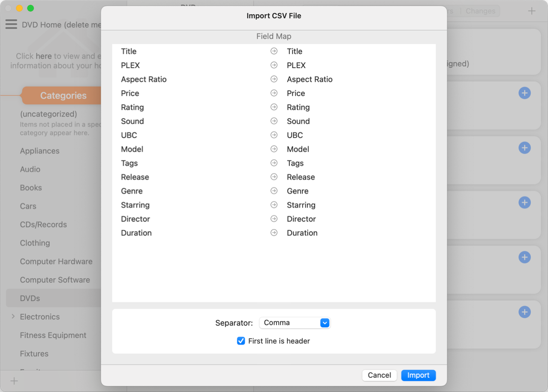This screenshot has width=548, height=392.
Task: Select the DVDs category in the sidebar
Action: point(30,298)
